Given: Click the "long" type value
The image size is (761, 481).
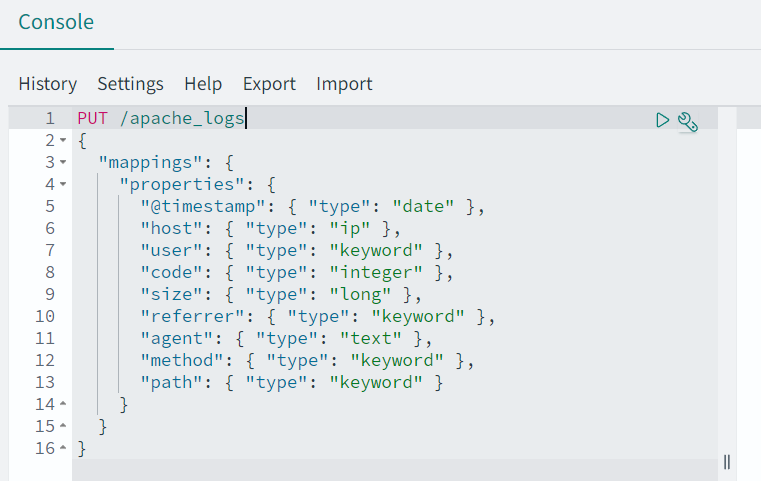Looking at the screenshot, I should click(360, 294).
